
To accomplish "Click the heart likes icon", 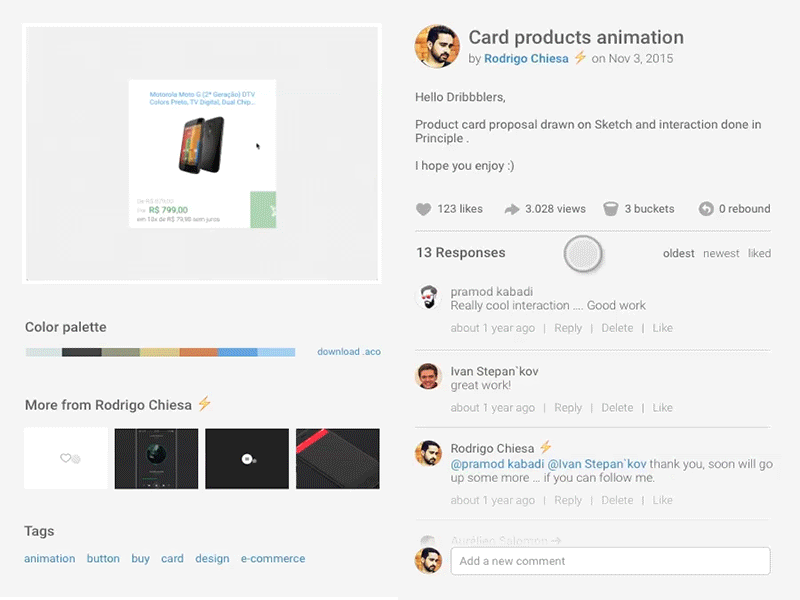I will coord(423,209).
